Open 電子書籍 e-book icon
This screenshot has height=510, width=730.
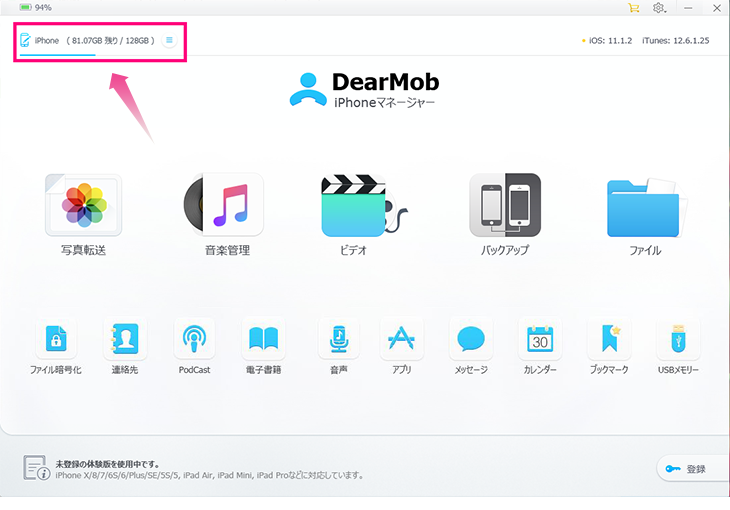[264, 339]
